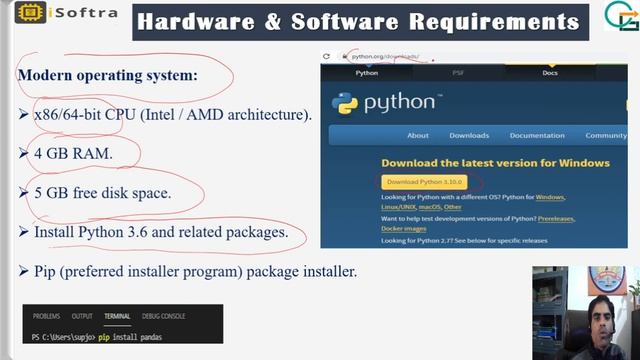Viewport: 640px width, 360px height.
Task: Click the Pip package installer bullet
Action: (x=196, y=271)
